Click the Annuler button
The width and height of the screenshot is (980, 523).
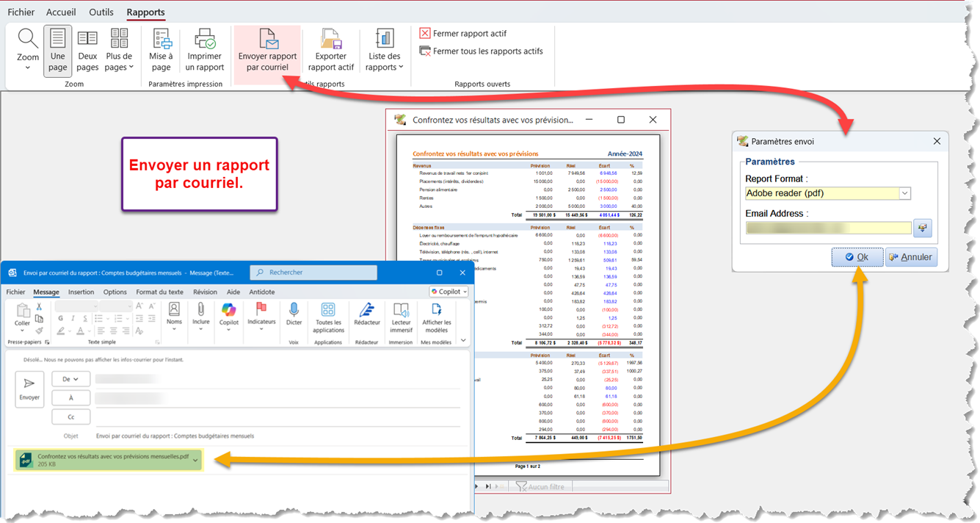910,257
